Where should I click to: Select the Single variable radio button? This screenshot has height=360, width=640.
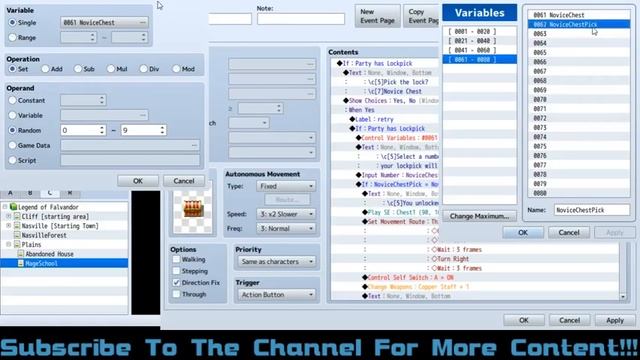coord(12,22)
